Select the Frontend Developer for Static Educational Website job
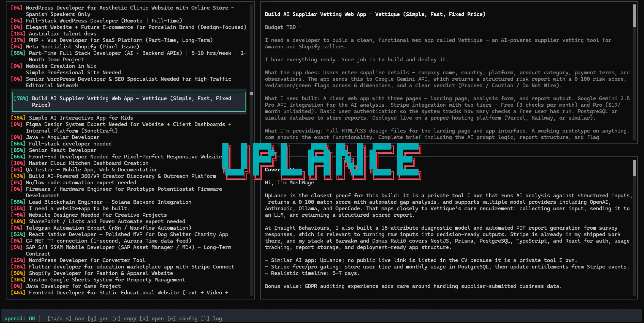Viewport: 644px width, 323px height. 129,293
